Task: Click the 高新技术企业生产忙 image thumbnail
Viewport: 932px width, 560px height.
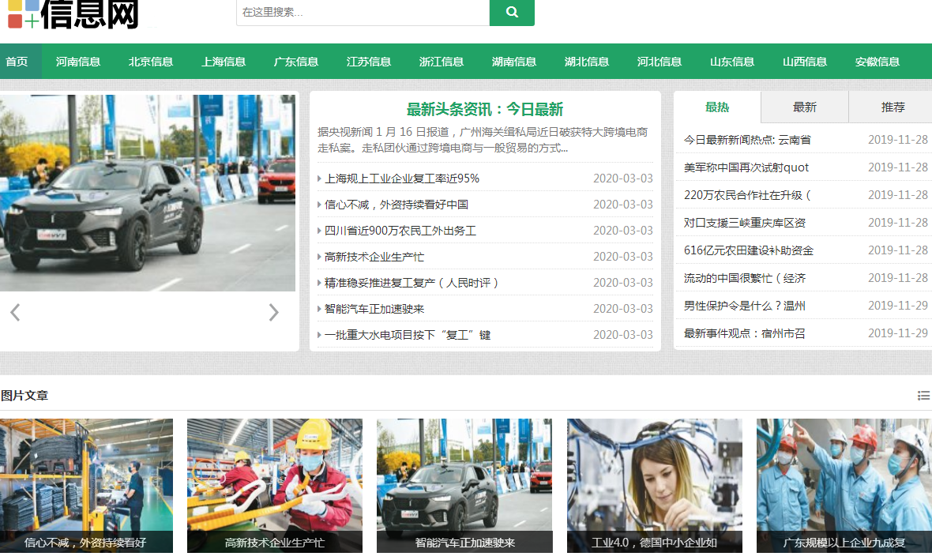Action: click(x=275, y=485)
